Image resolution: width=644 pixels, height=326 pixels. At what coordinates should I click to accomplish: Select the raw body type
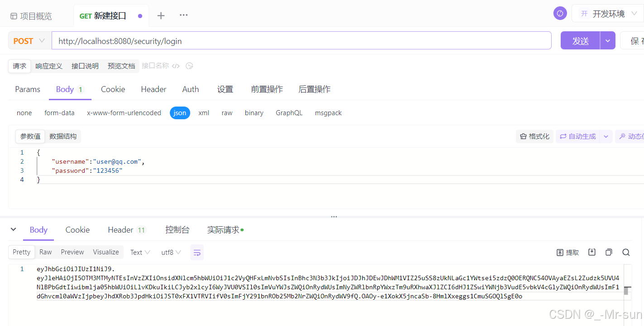tap(227, 113)
